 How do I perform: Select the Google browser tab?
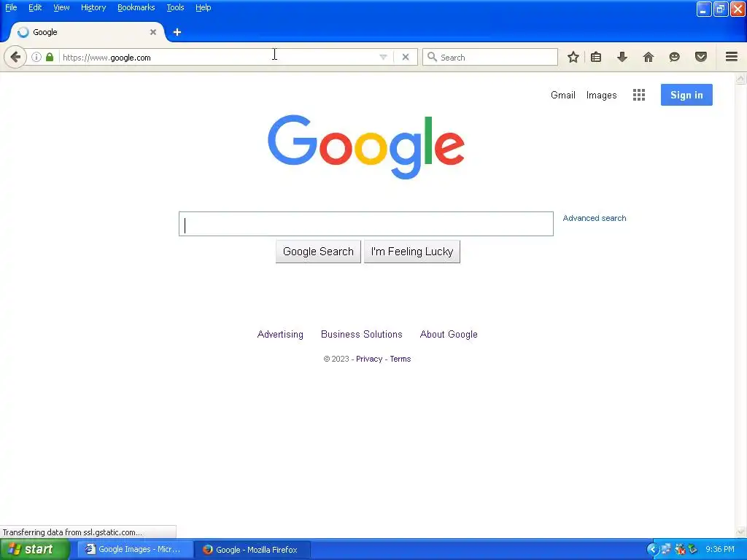tap(87, 32)
